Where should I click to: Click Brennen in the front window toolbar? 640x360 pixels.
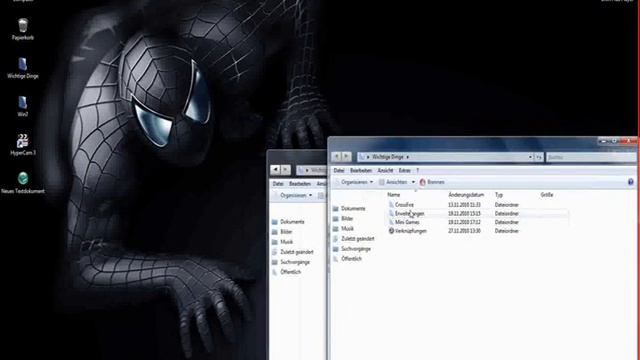432,182
